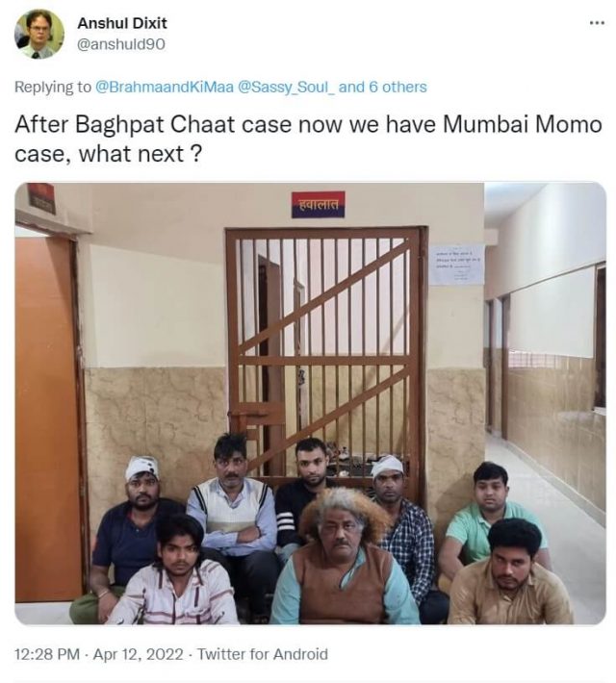Click the display name Anshul Dixit
The image size is (616, 683).
click(x=122, y=23)
